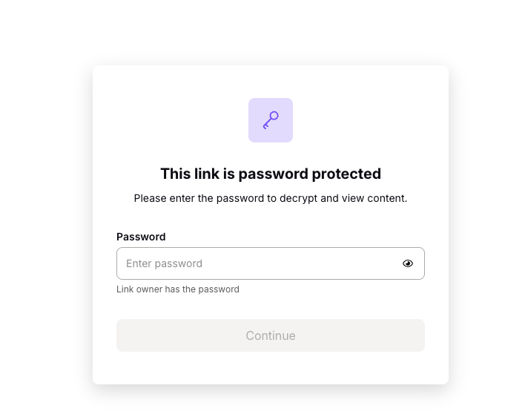Image resolution: width=528 pixels, height=420 pixels.
Task: Submit the password with Continue
Action: point(271,335)
